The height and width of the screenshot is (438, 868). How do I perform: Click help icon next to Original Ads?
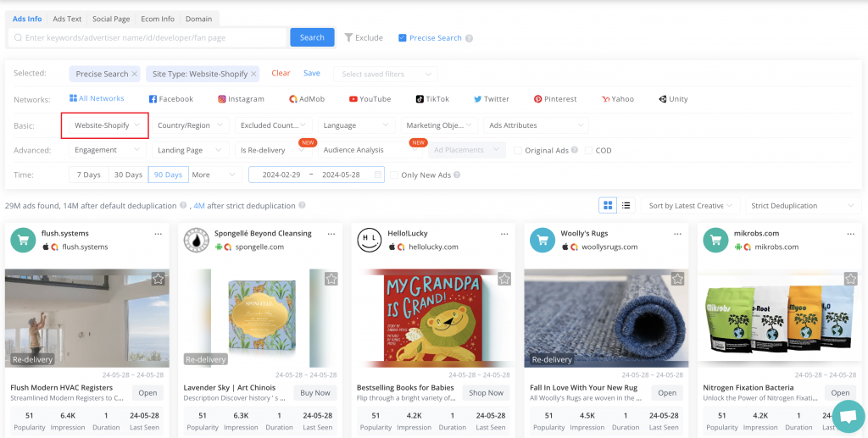pyautogui.click(x=575, y=150)
